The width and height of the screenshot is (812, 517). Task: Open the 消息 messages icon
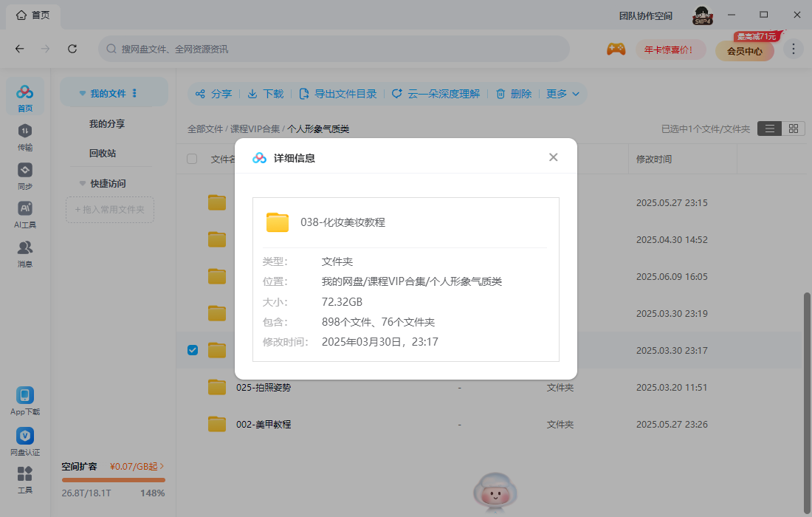coord(25,253)
